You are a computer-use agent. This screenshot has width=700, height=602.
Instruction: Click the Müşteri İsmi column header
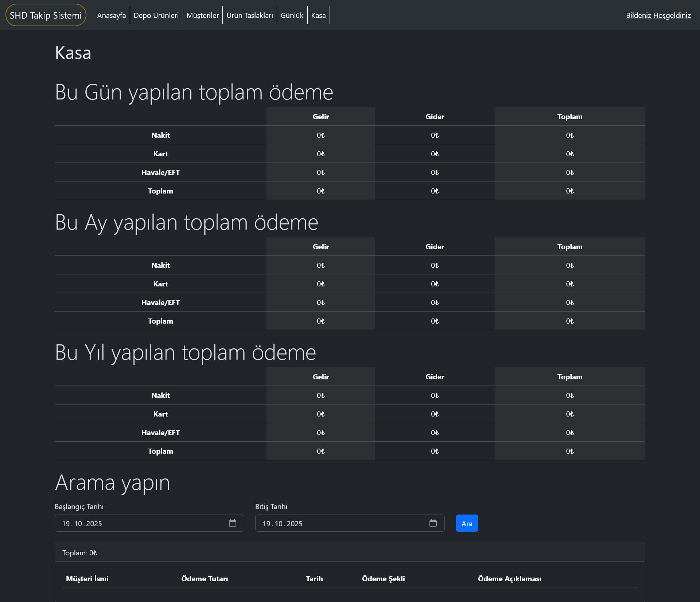click(x=87, y=578)
